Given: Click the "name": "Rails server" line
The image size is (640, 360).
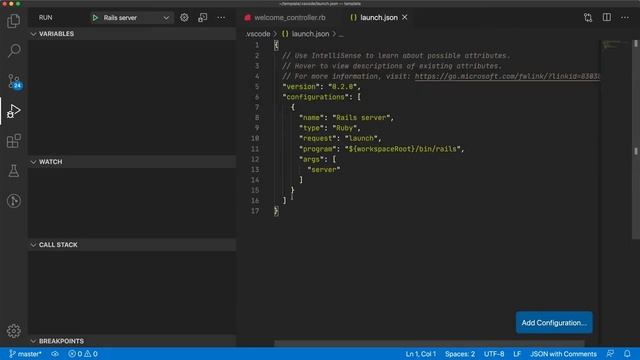Looking at the screenshot, I should 347,118.
